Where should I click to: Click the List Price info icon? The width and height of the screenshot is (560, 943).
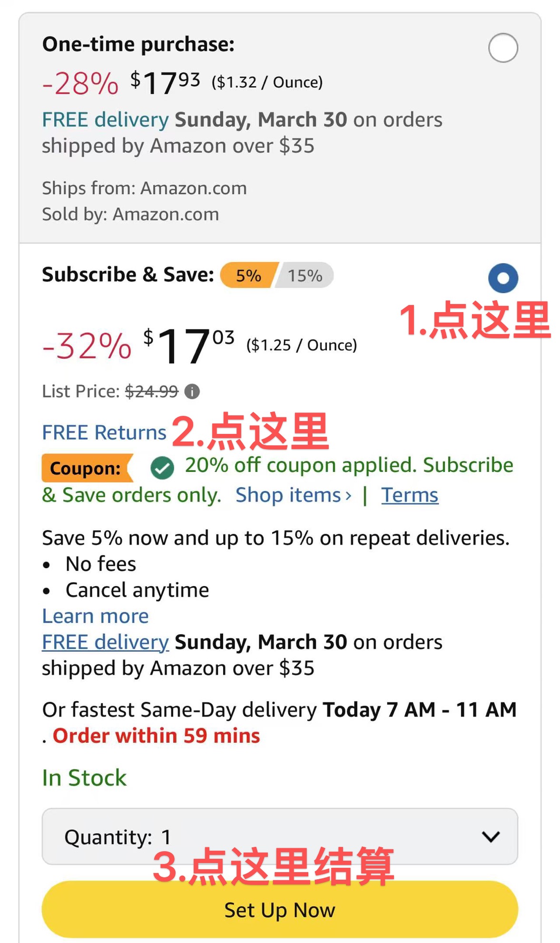[192, 392]
